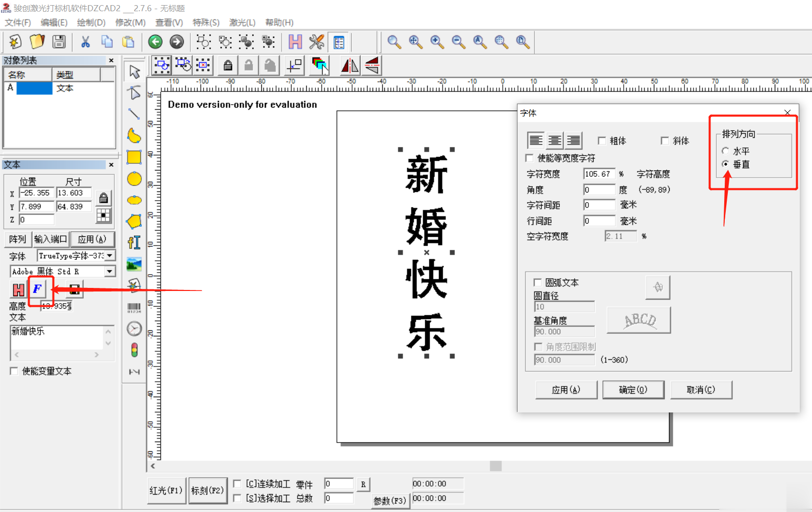Select right text alignment
The width and height of the screenshot is (812, 512).
tap(573, 140)
